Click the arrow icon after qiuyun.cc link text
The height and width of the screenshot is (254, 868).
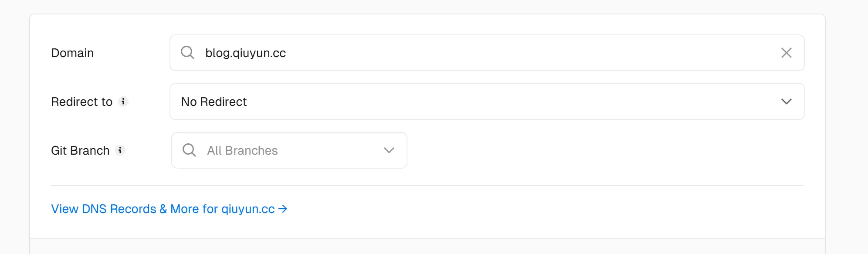[283, 209]
